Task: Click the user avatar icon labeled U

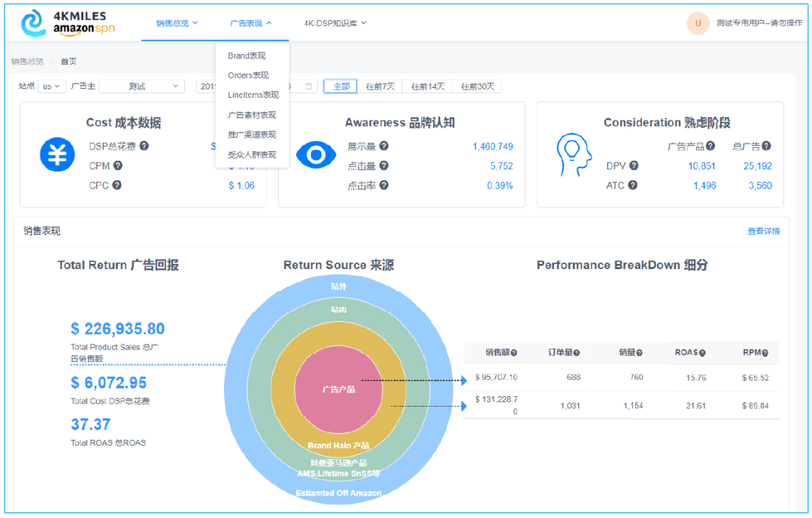Action: pyautogui.click(x=698, y=23)
